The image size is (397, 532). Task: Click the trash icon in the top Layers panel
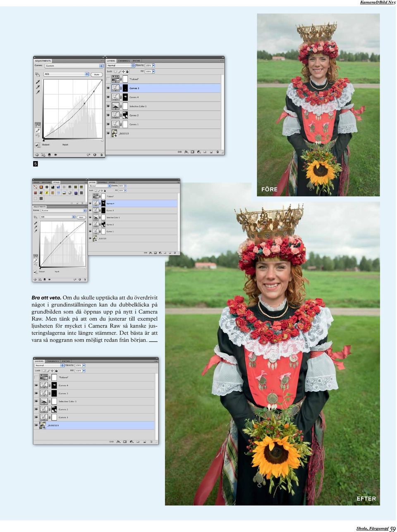(x=218, y=152)
